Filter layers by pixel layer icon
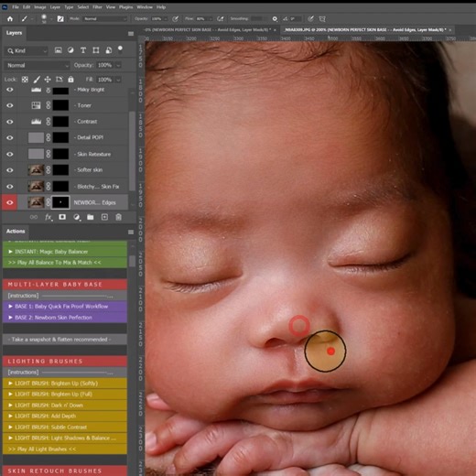 58,50
